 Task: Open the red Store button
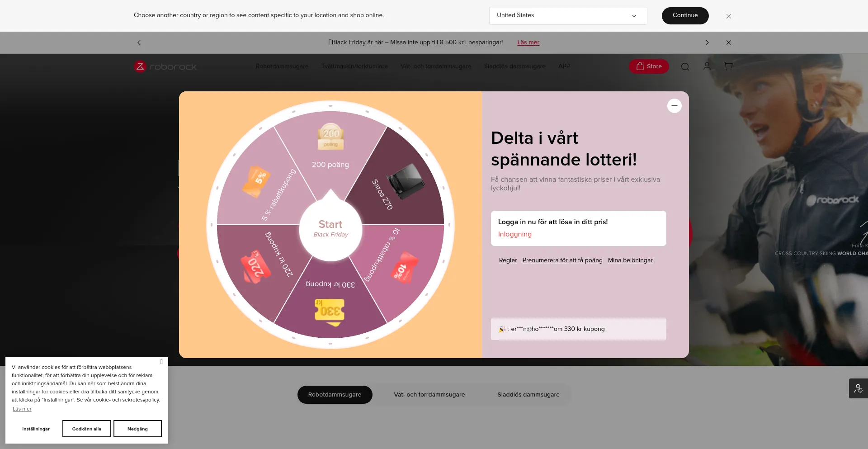pyautogui.click(x=649, y=66)
